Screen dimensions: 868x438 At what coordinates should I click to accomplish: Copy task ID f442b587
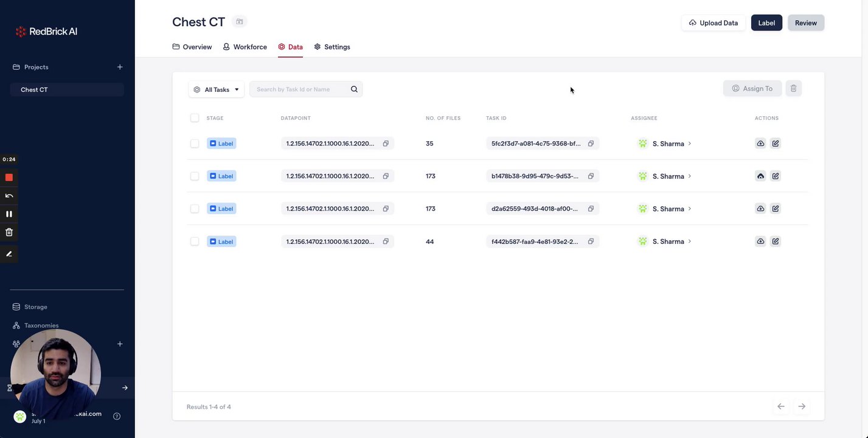click(591, 242)
